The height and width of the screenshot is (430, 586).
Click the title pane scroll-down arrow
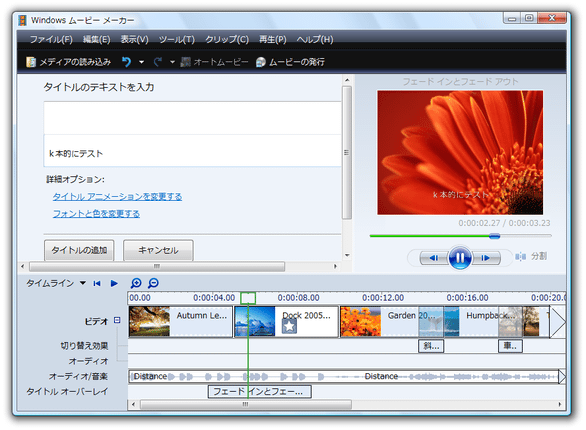tap(347, 256)
